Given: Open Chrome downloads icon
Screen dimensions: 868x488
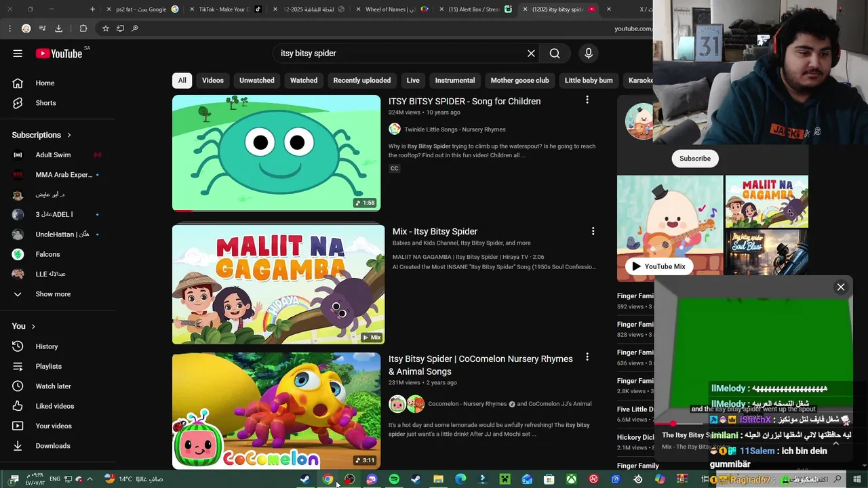Looking at the screenshot, I should point(58,28).
